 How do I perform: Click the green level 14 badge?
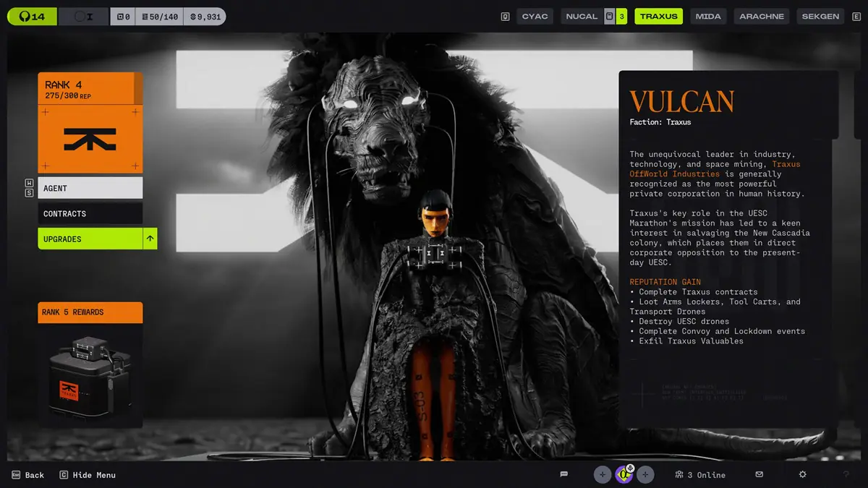[x=32, y=17]
